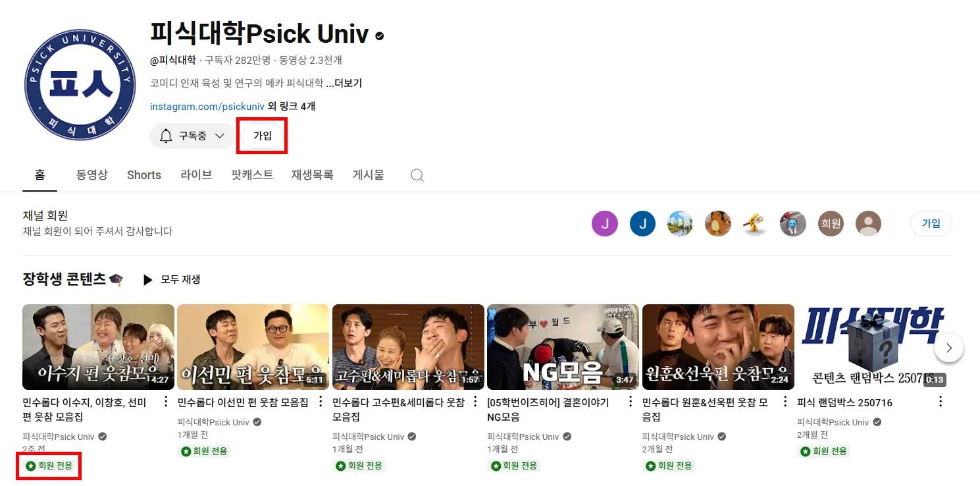
Task: Click the 가입 button next to 구독중
Action: (x=263, y=136)
